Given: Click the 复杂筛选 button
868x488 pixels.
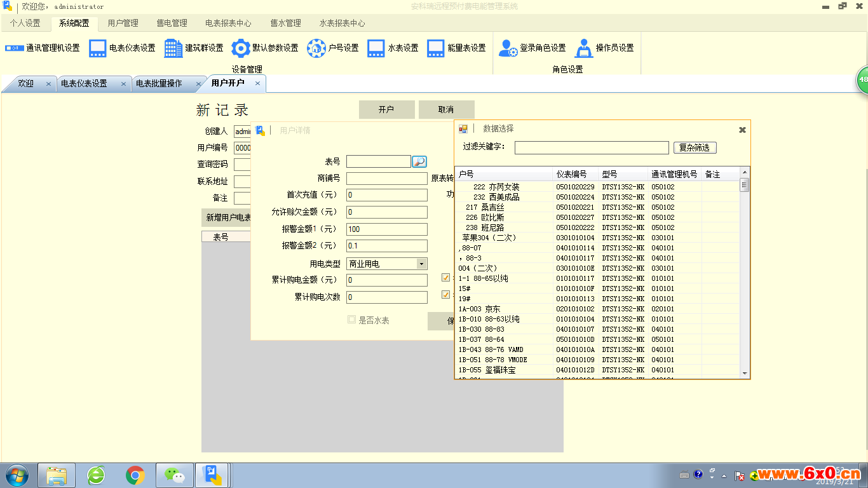Looking at the screenshot, I should (x=695, y=147).
